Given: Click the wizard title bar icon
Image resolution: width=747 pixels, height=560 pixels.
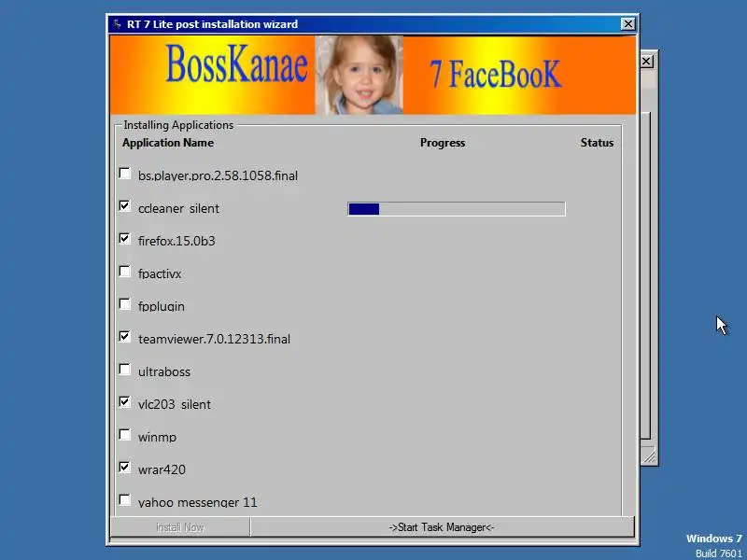Looking at the screenshot, I should click(117, 24).
